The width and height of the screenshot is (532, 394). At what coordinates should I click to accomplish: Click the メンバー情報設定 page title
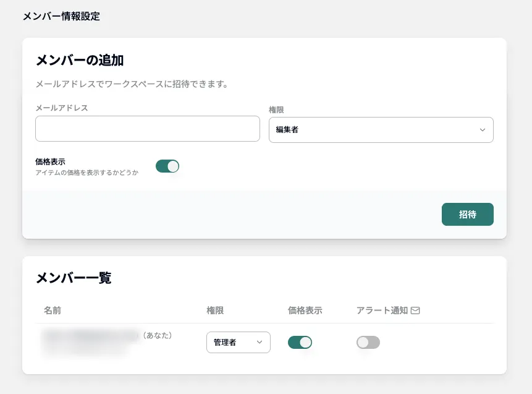point(61,17)
